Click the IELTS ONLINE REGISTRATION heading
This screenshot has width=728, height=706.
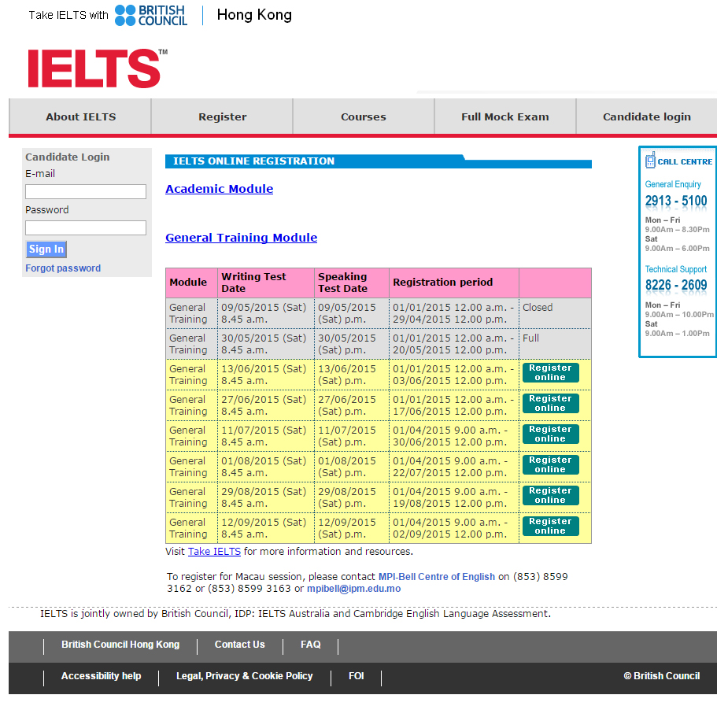253,161
